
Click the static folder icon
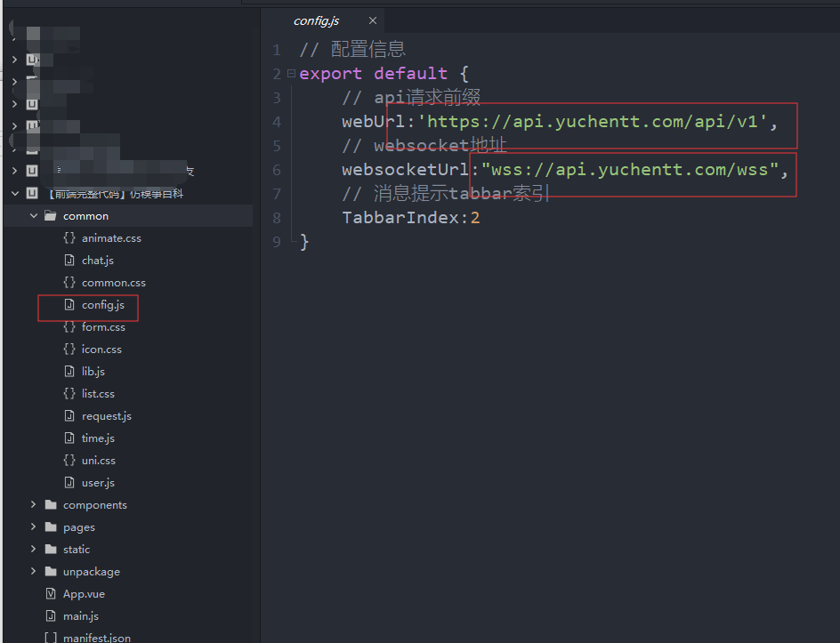click(x=51, y=549)
